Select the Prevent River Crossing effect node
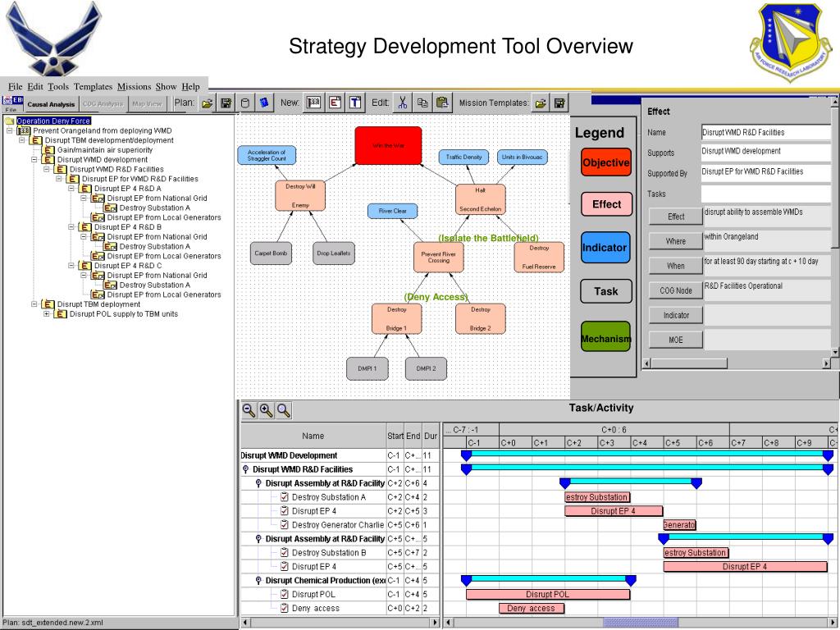 point(438,257)
